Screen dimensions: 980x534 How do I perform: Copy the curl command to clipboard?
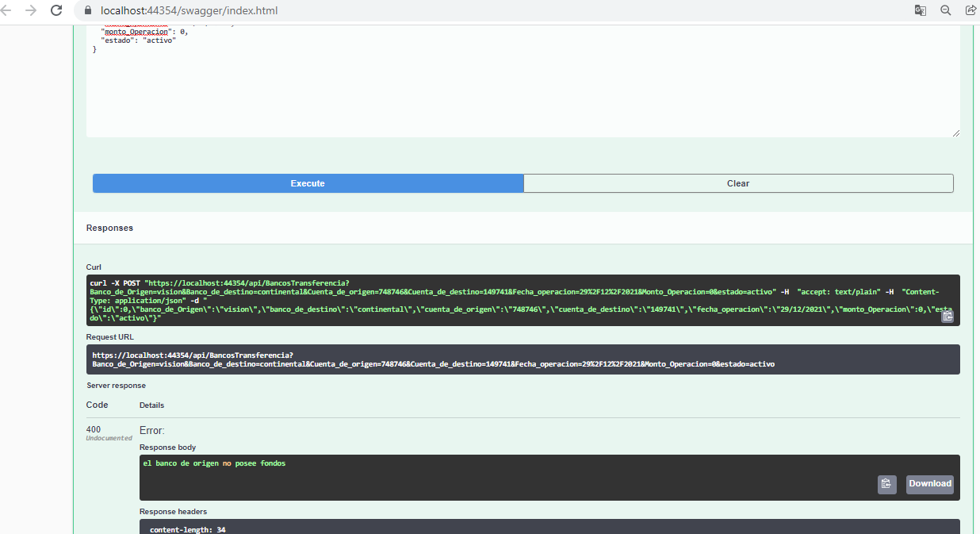click(947, 317)
